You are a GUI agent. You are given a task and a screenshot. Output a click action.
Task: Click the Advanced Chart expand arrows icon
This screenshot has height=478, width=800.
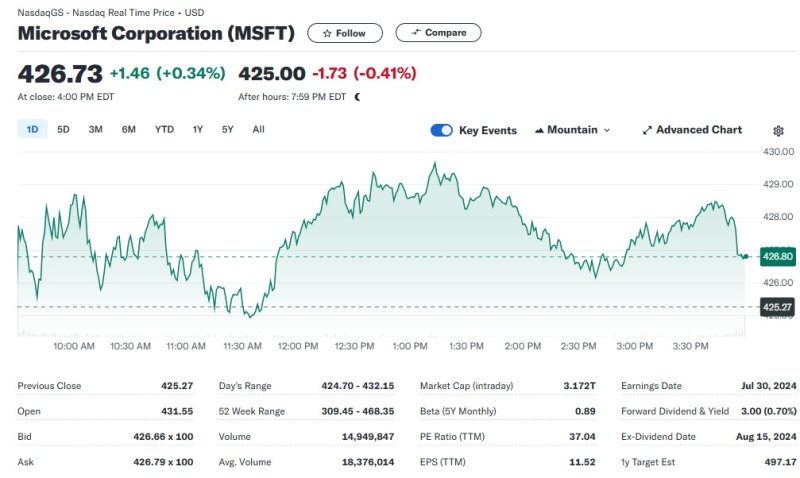[647, 130]
